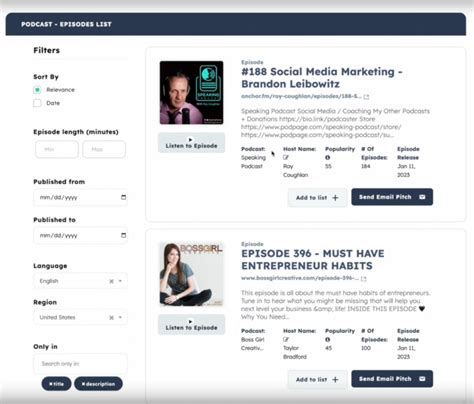This screenshot has height=404, width=474.
Task: Expand the Region dropdown arrow
Action: [120, 317]
